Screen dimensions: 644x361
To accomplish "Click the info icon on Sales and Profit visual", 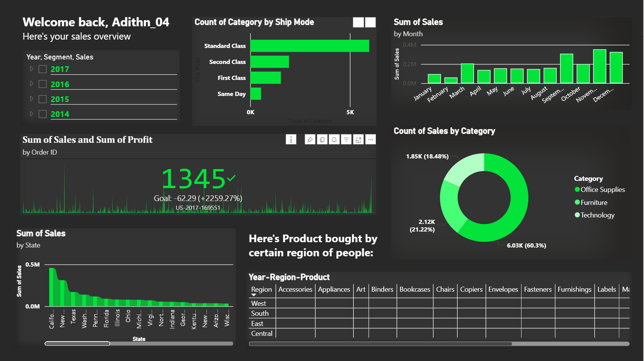I will tap(291, 140).
